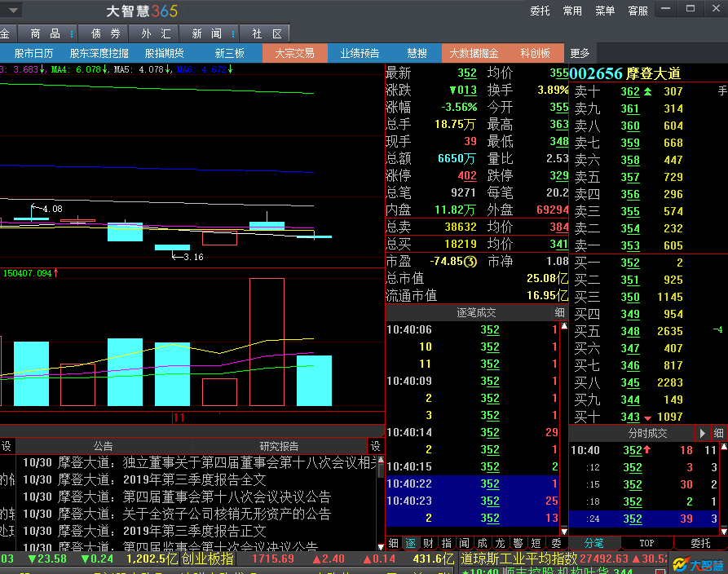Open the 公告 tab
Image resolution: width=728 pixels, height=574 pixels.
pyautogui.click(x=103, y=446)
